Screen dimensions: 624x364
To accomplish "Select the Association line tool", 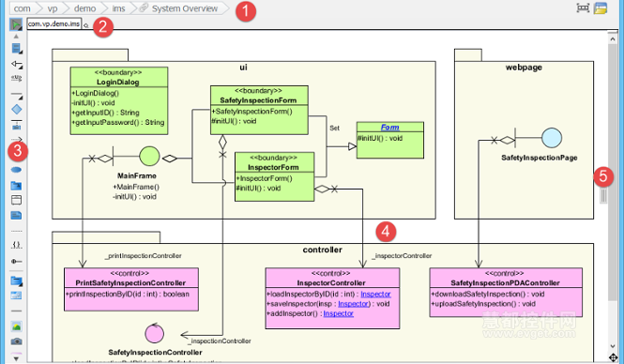I will coord(16,96).
